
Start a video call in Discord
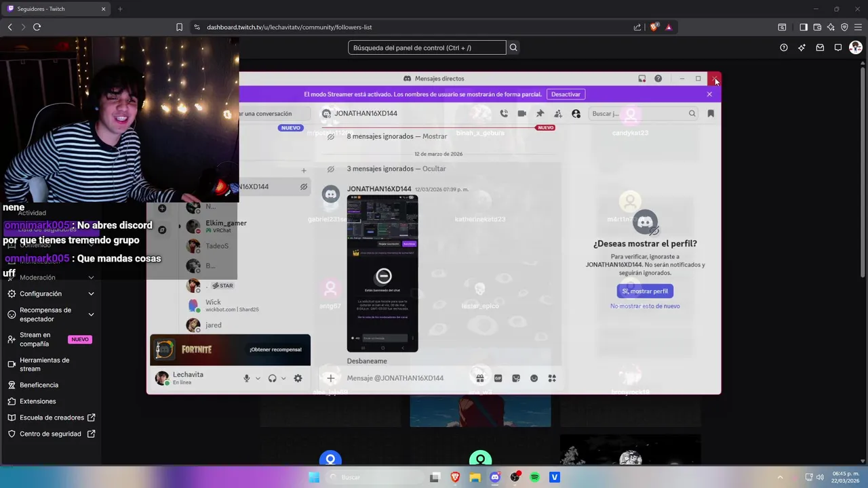[x=521, y=114]
